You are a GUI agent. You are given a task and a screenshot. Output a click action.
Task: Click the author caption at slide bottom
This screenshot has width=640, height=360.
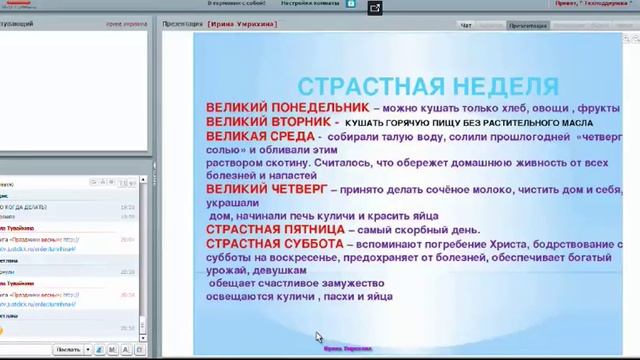click(348, 349)
